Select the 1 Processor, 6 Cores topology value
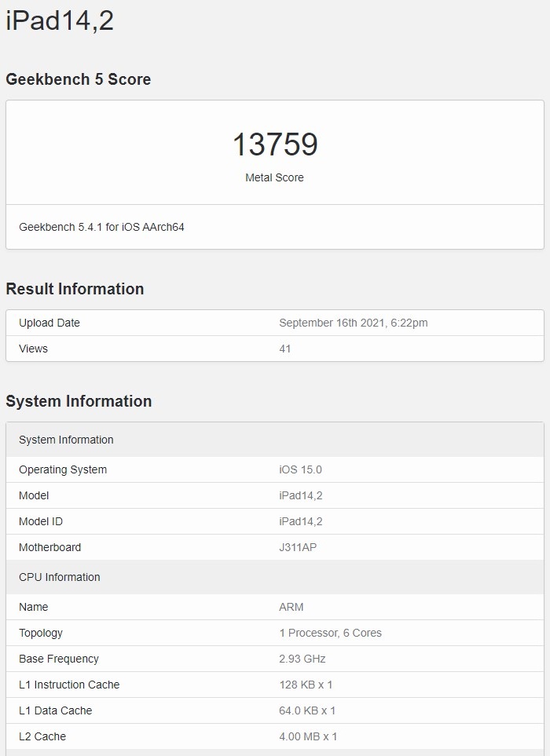This screenshot has width=550, height=756. pos(330,633)
